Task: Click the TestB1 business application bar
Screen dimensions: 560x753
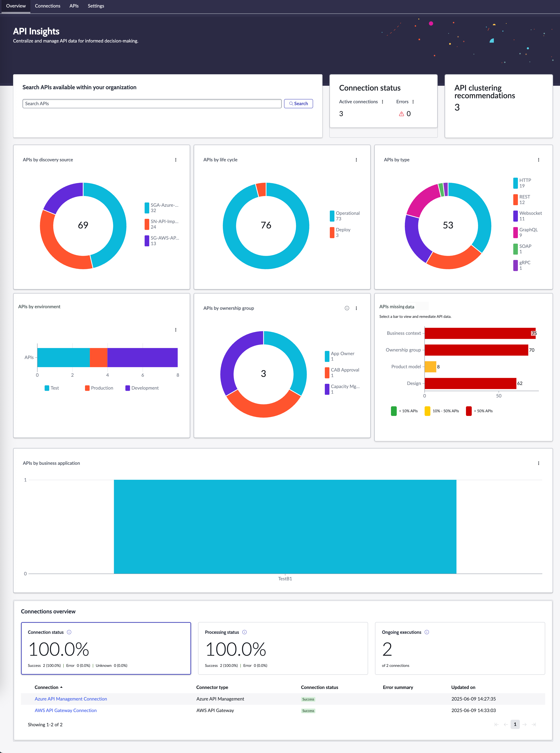Action: [x=285, y=527]
